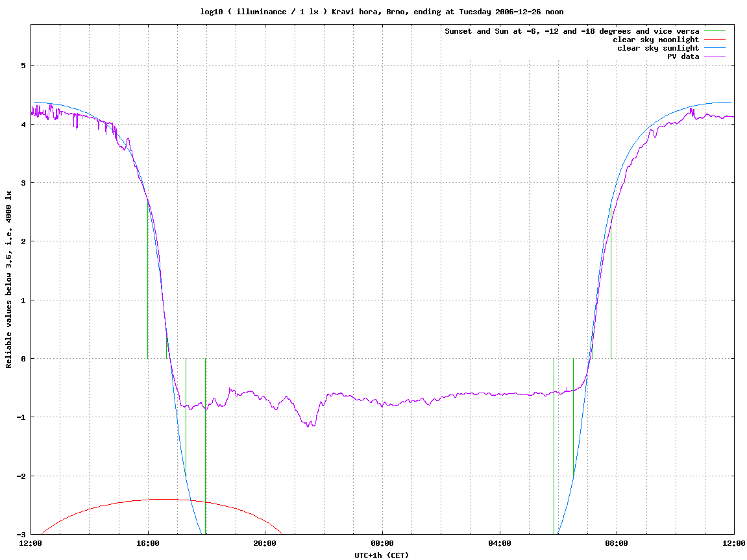Click the x-axis tick label 00:00
The height and width of the screenshot is (560, 747).
(382, 543)
